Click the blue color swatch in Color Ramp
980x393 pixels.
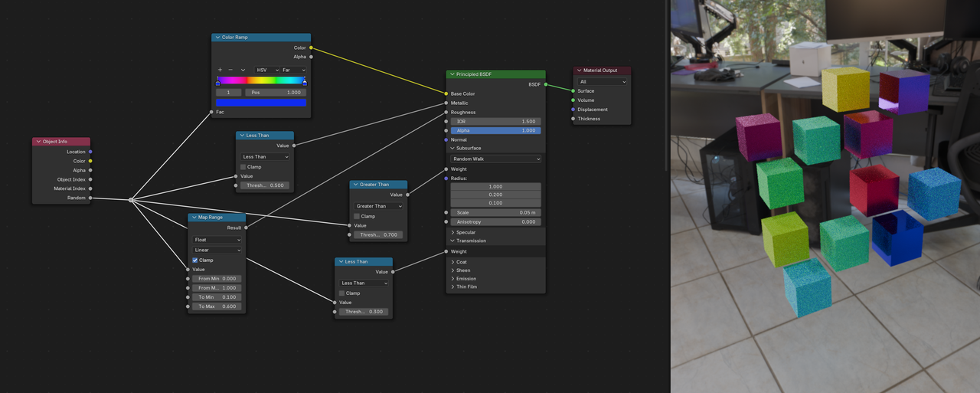261,103
